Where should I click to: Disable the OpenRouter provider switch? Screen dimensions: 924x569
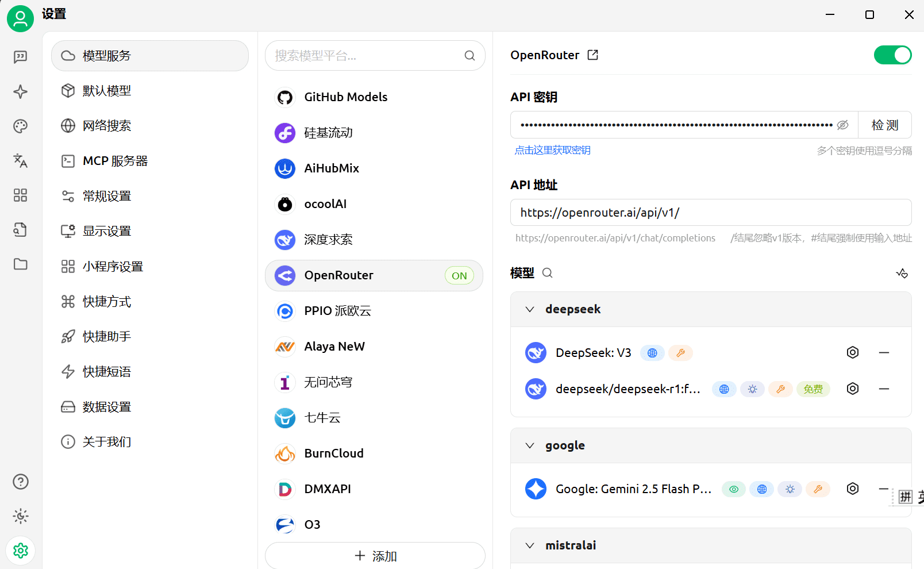tap(892, 55)
